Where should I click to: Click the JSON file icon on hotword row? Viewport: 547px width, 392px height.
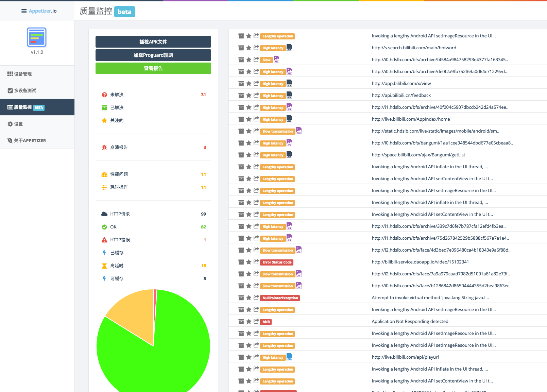(289, 47)
